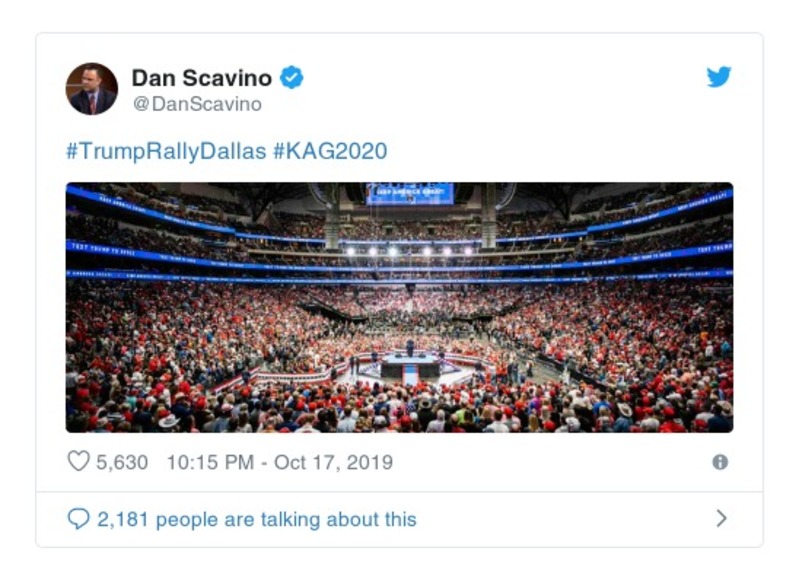Follow the #TrumpRallyDallas hashtag
Screen dimensions: 799x583
pyautogui.click(x=166, y=151)
